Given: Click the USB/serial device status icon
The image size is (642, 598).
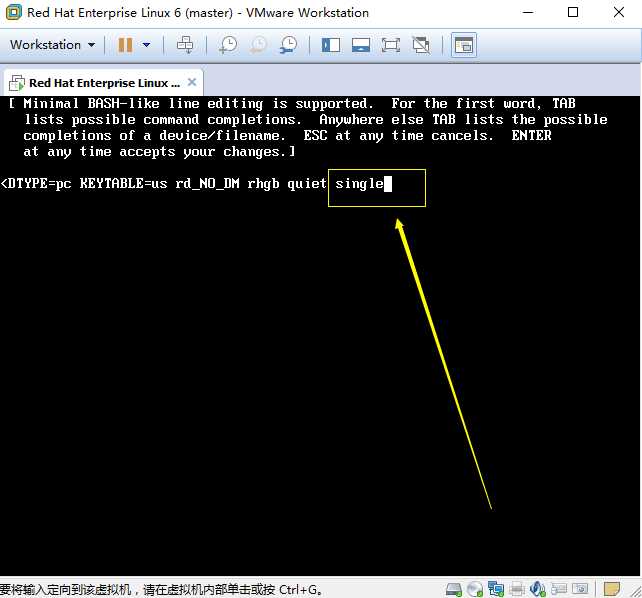Looking at the screenshot, I should [x=559, y=589].
